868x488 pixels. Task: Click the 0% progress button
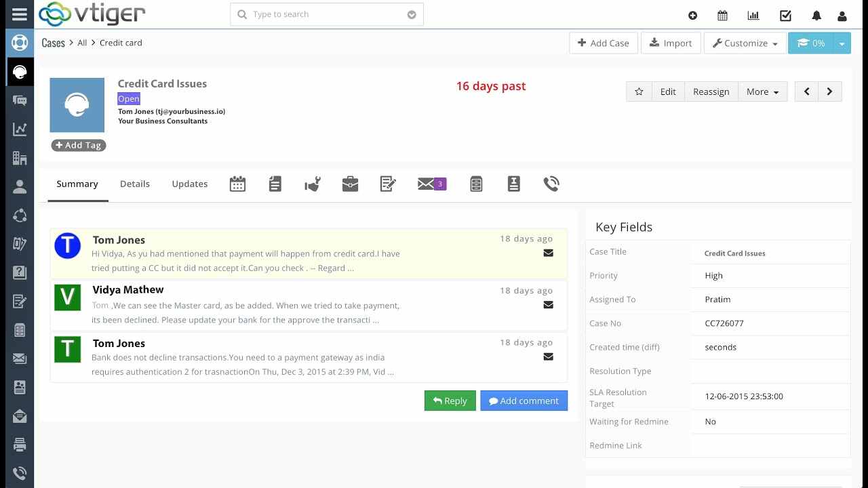click(x=810, y=43)
